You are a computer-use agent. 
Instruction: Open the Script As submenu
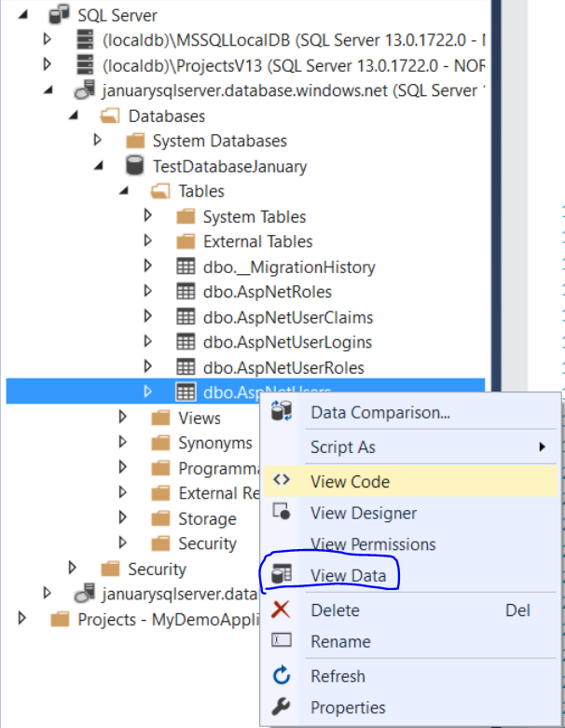pyautogui.click(x=410, y=446)
